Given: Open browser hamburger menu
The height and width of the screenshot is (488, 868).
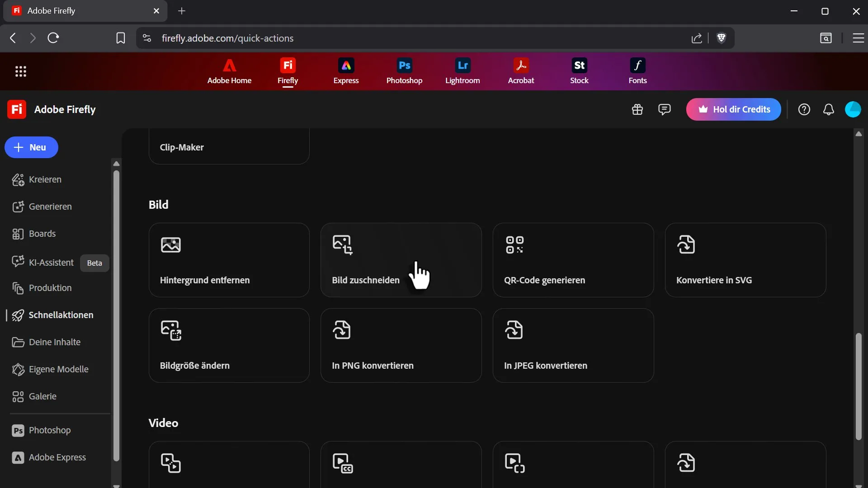Looking at the screenshot, I should pos(858,38).
